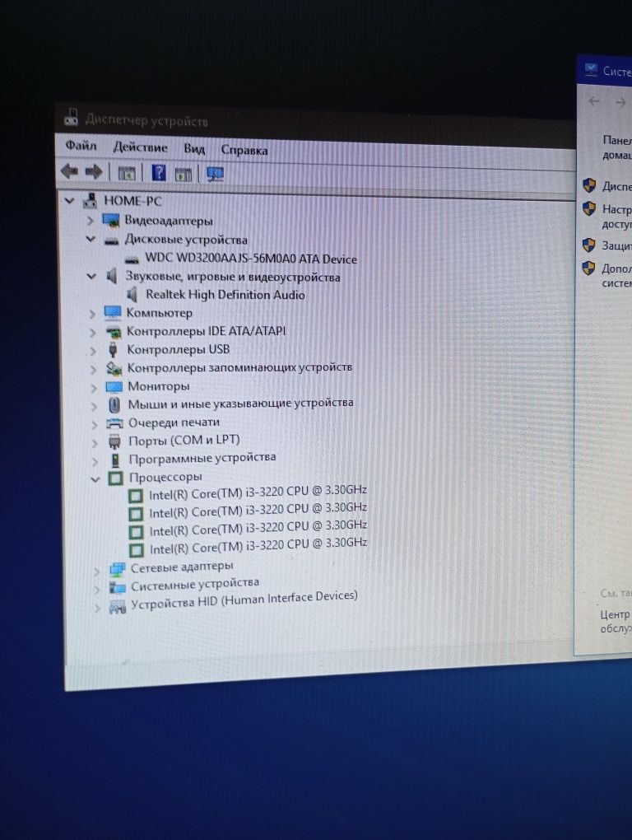Select the Сетевые адаптеры label
Viewport: 632px width, 840px height.
click(182, 567)
